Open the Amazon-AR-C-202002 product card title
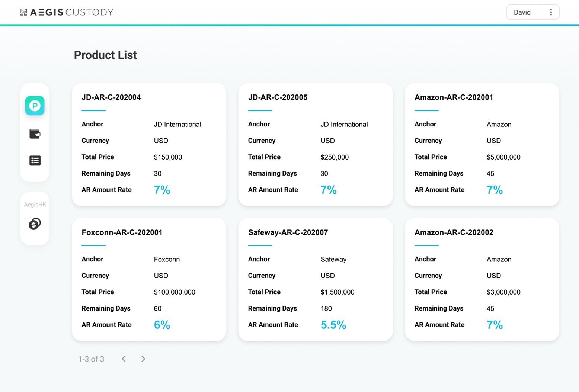This screenshot has width=579, height=392. [x=454, y=232]
